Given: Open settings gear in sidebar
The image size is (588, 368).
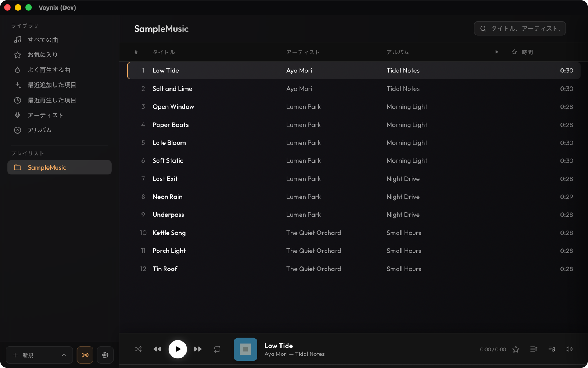Looking at the screenshot, I should click(x=105, y=355).
